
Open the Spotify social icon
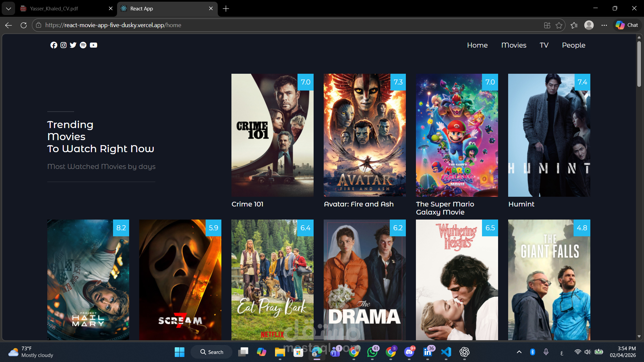83,45
